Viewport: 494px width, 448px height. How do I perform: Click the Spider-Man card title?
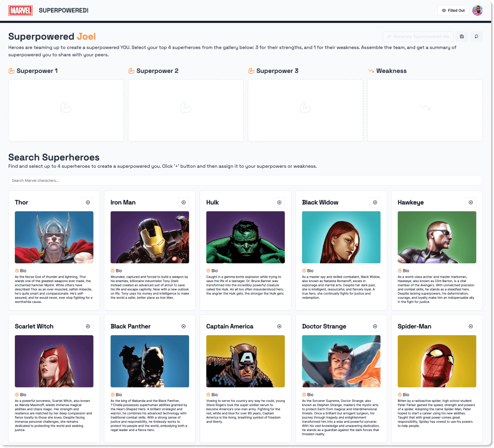pos(414,326)
